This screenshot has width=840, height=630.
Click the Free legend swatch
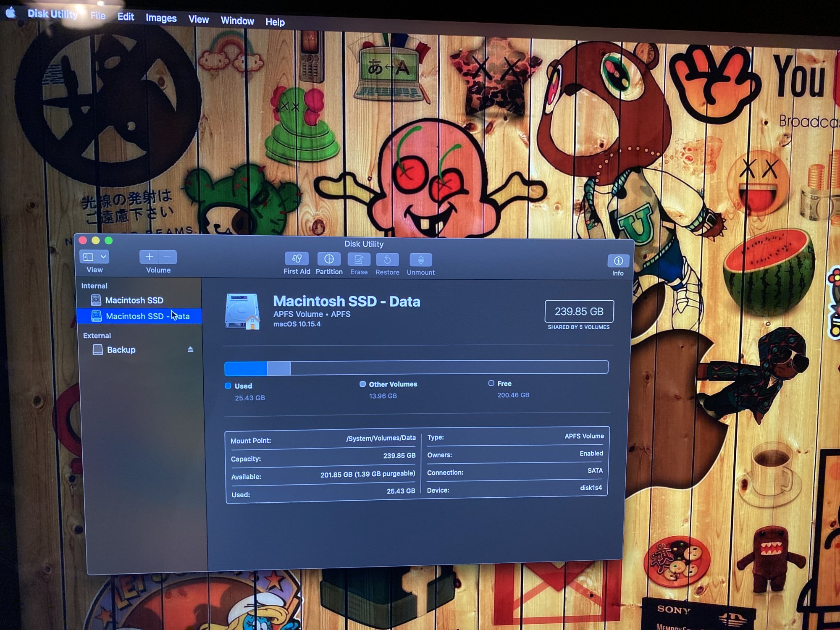coord(491,383)
